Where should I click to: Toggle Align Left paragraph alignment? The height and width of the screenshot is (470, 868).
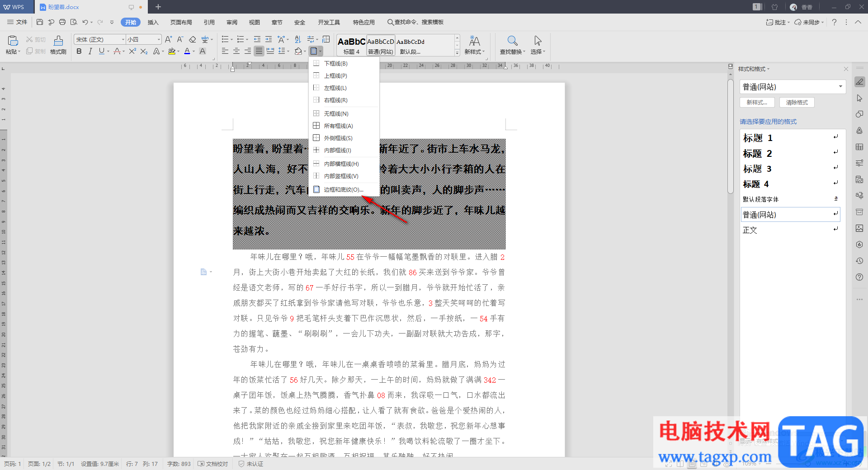click(225, 51)
